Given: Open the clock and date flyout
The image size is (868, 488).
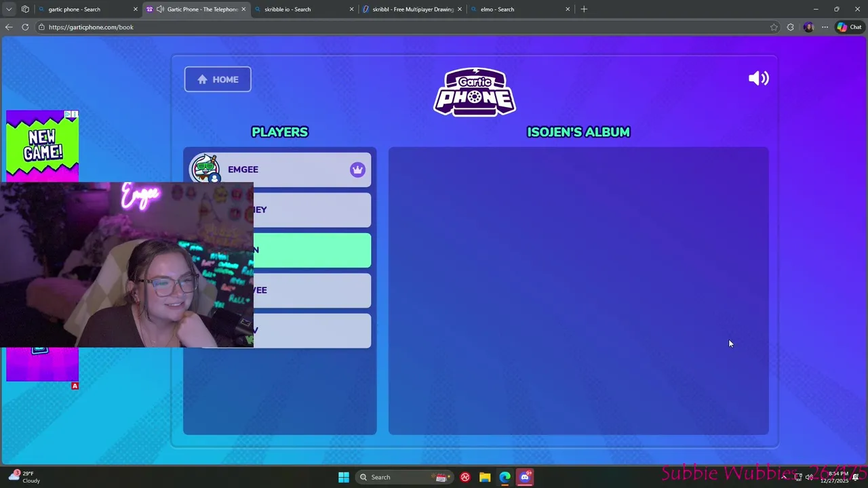Looking at the screenshot, I should click(834, 477).
